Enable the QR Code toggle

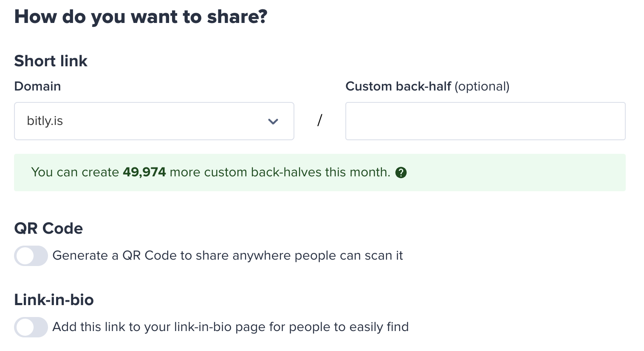[31, 256]
